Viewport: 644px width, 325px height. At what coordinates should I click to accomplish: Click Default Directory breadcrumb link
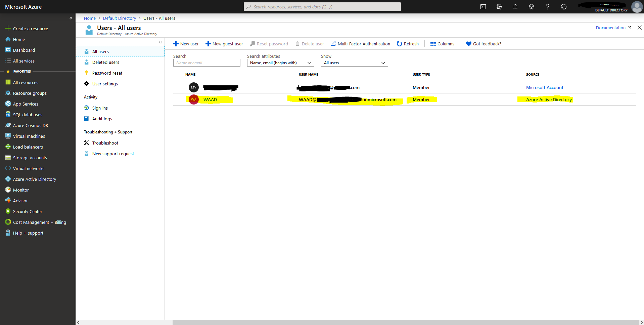coord(120,18)
